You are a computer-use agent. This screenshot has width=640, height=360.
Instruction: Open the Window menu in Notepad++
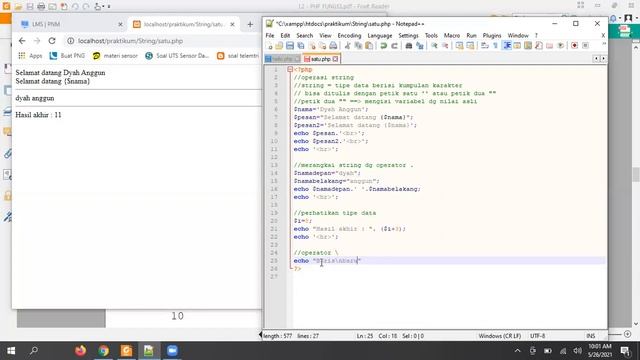pyautogui.click(x=518, y=36)
